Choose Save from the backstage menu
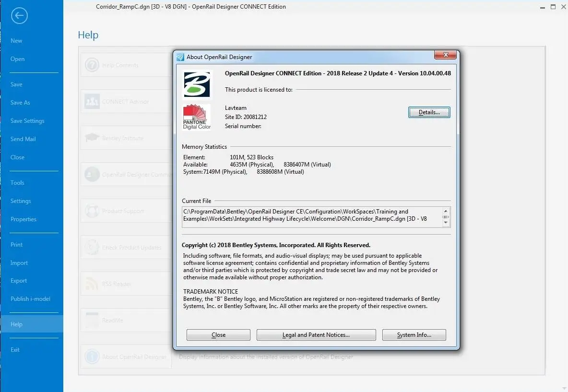The image size is (568, 392). (16, 84)
